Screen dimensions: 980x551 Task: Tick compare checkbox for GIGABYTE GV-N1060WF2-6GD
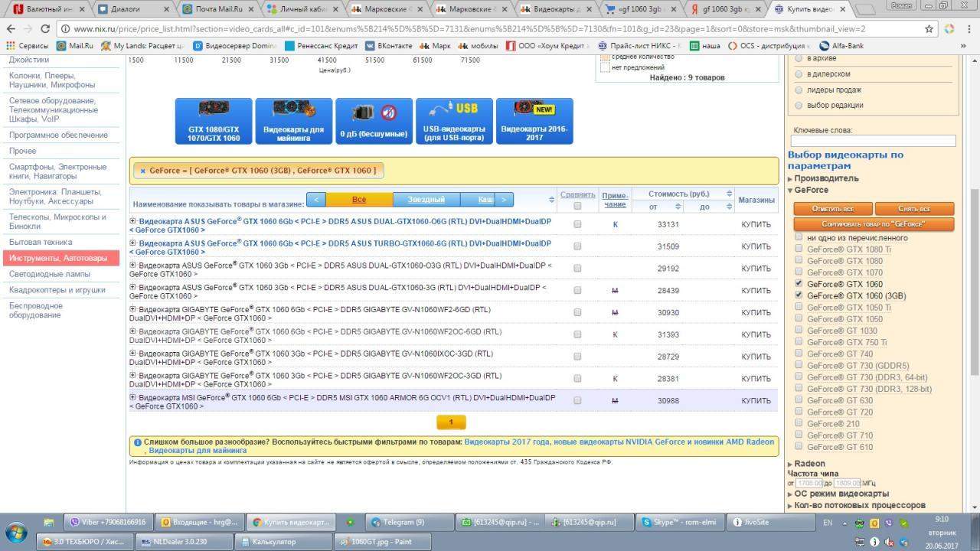(x=577, y=312)
